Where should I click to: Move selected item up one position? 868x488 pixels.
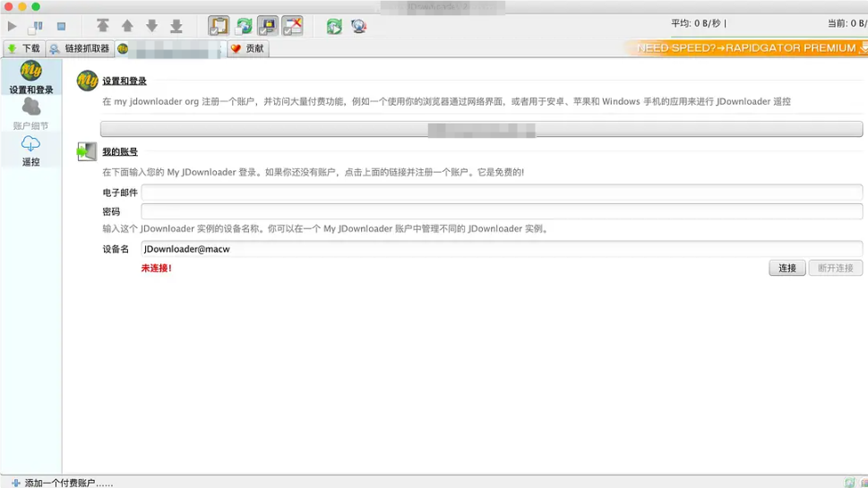pos(127,26)
